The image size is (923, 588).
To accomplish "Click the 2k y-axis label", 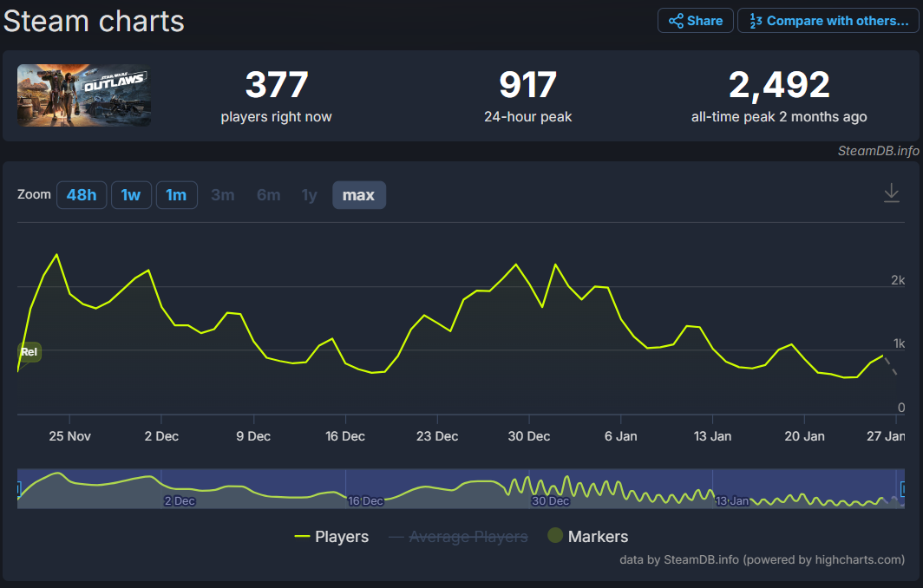I will [898, 280].
